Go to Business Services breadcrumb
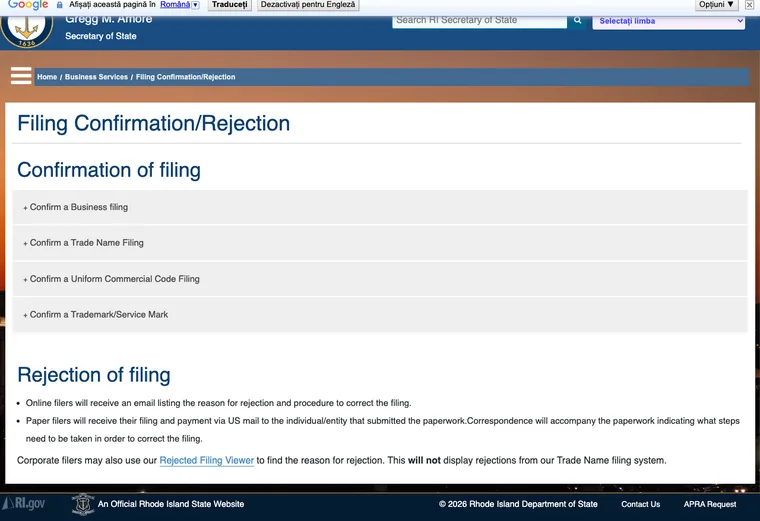Image resolution: width=760 pixels, height=521 pixels. pyautogui.click(x=96, y=77)
